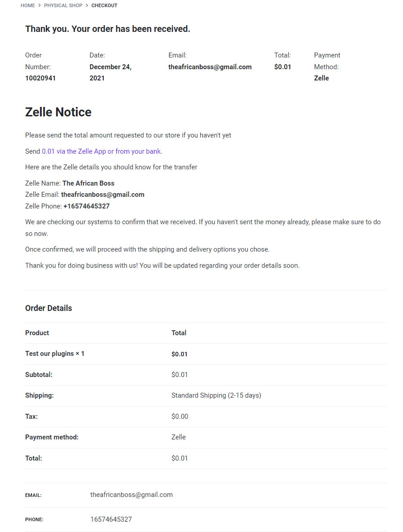403x532 pixels.
Task: Click the order date December 24, 2021
Action: click(110, 72)
